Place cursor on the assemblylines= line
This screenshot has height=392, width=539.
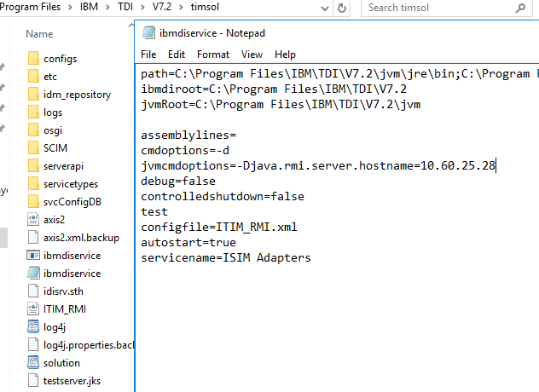(x=188, y=135)
